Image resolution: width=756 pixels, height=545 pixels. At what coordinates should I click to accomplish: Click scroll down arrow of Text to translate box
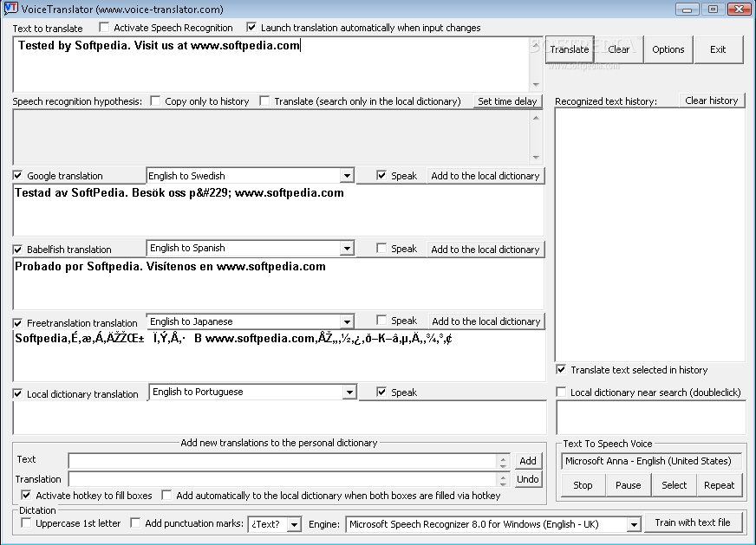coord(536,85)
